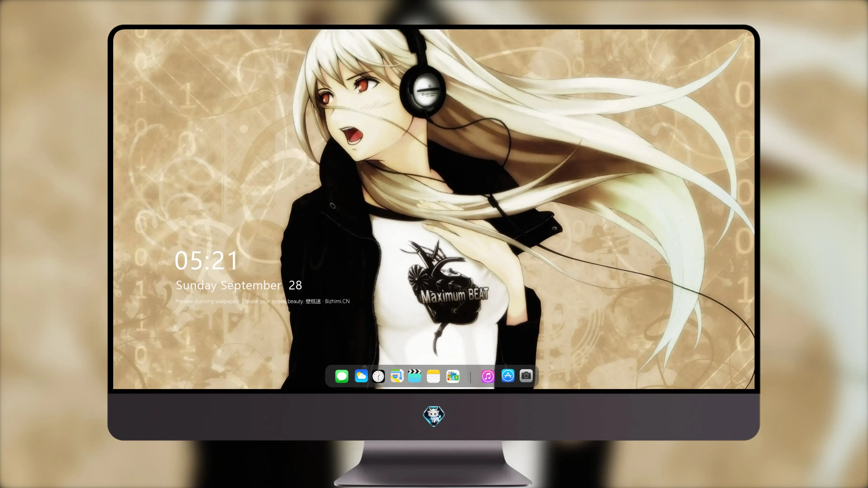
Task: Open the blue App Store icon
Action: 508,375
